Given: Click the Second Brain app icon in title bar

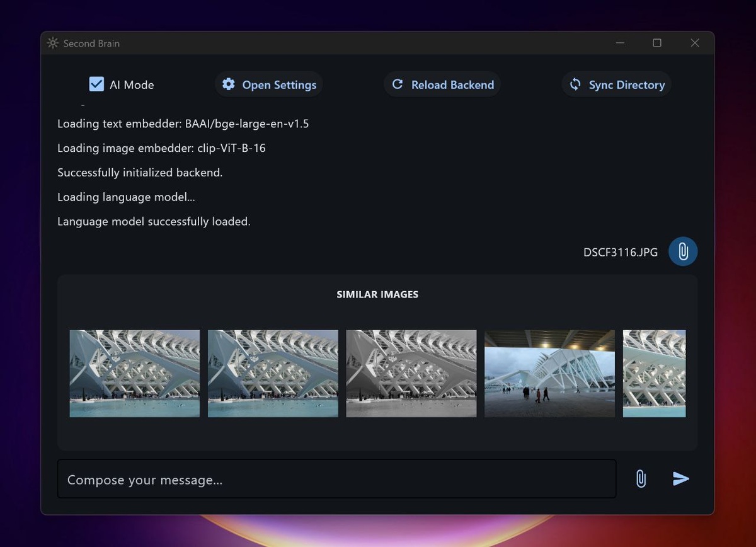Looking at the screenshot, I should tap(53, 43).
